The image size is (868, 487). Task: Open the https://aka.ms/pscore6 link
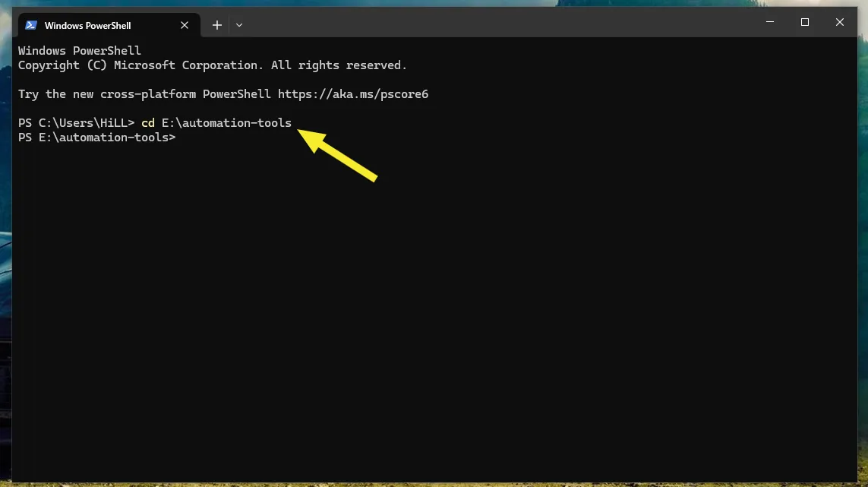click(x=353, y=94)
